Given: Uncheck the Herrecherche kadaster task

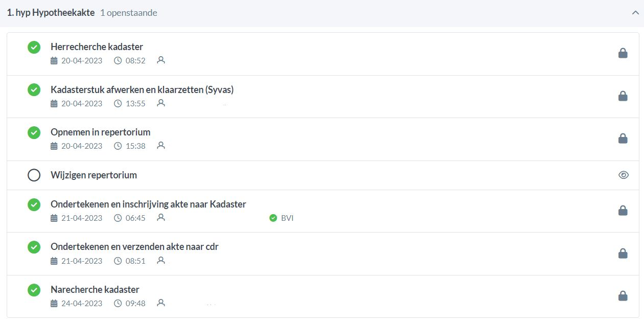Looking at the screenshot, I should 34,47.
